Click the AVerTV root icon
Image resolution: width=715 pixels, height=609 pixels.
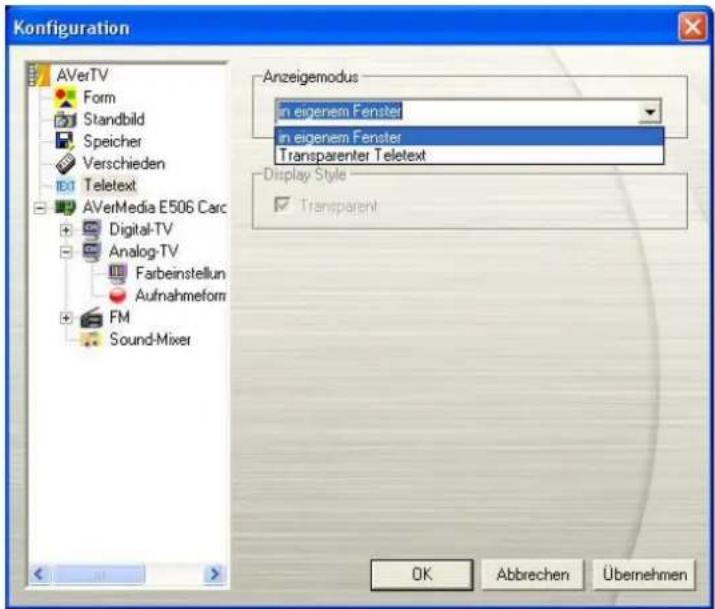click(x=39, y=75)
